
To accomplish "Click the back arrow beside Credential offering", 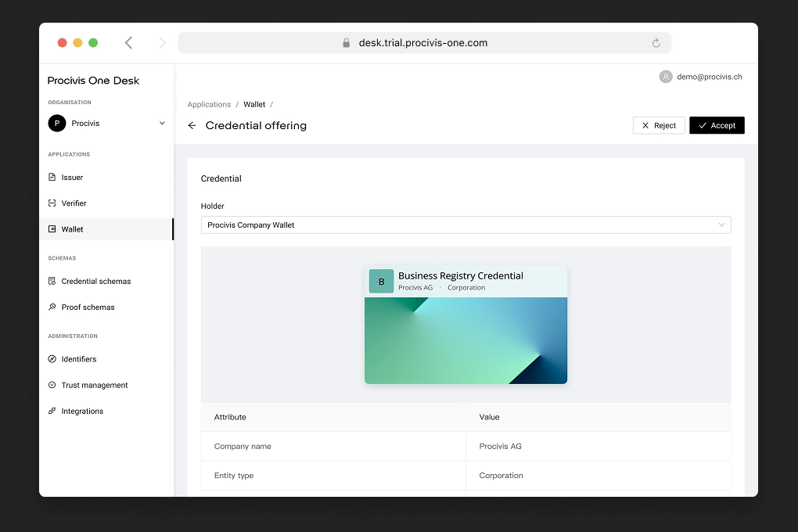I will 192,125.
